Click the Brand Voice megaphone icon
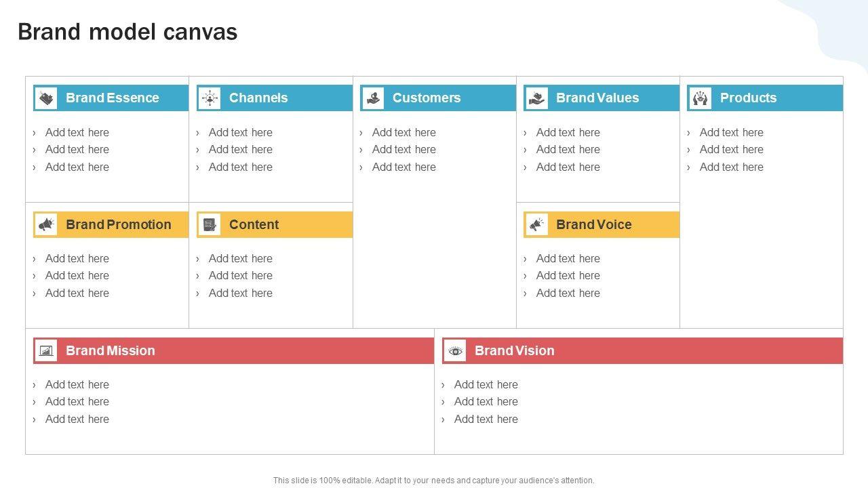Screen dimensions: 868x488 pyautogui.click(x=536, y=224)
